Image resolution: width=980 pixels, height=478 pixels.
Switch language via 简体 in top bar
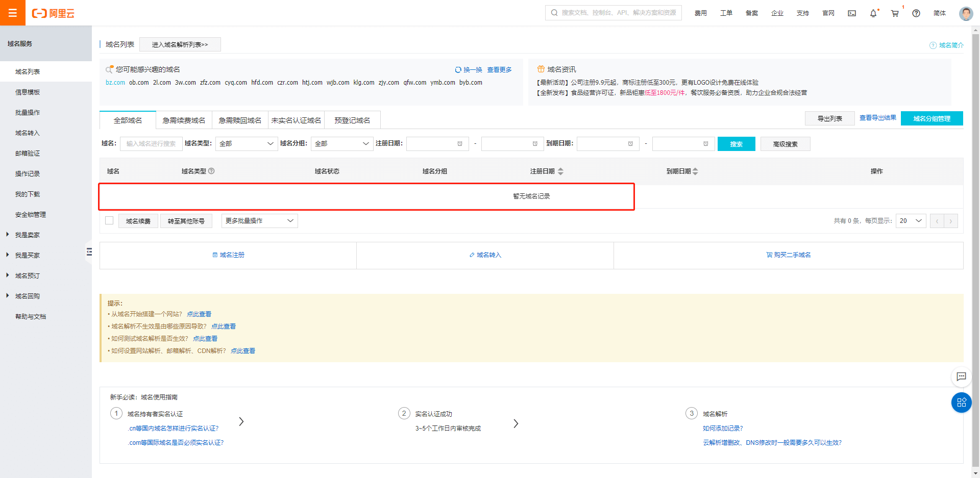(x=939, y=13)
